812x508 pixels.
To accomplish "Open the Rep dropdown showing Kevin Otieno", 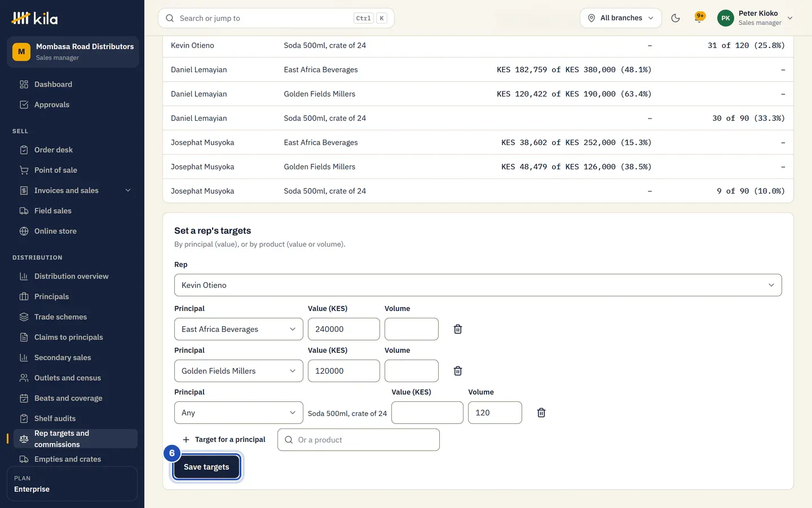I will coord(478,285).
